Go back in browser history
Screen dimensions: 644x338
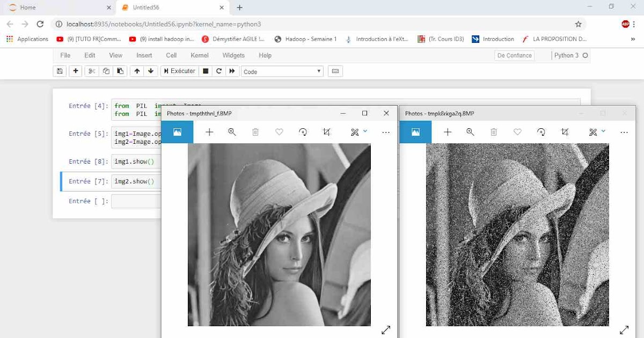(10, 24)
